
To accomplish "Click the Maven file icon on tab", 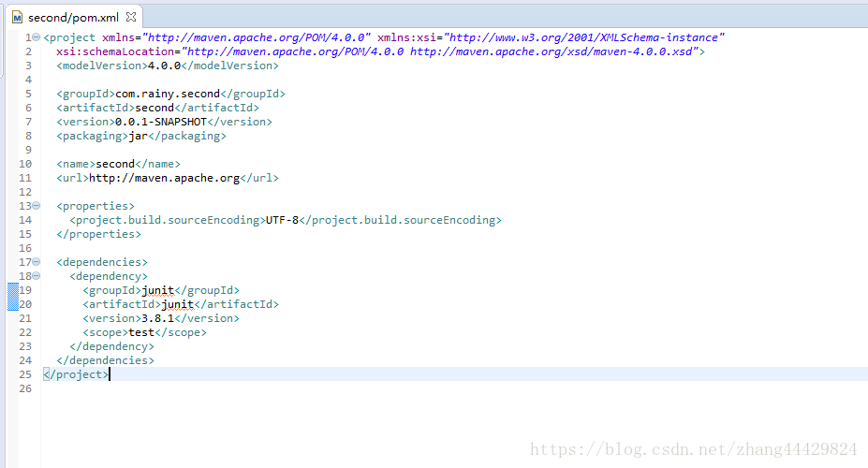I will pos(17,18).
